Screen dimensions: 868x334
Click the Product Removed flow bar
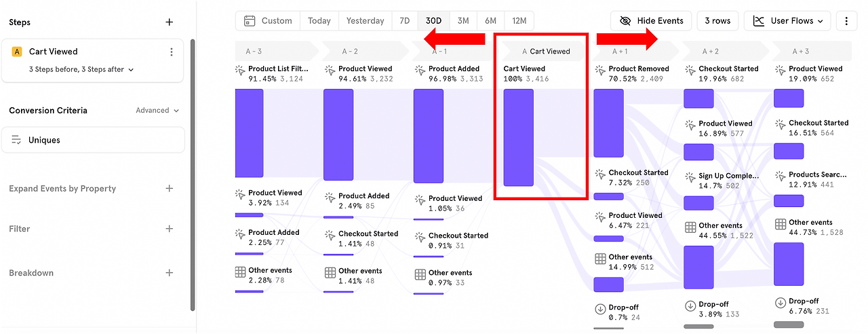pos(608,123)
